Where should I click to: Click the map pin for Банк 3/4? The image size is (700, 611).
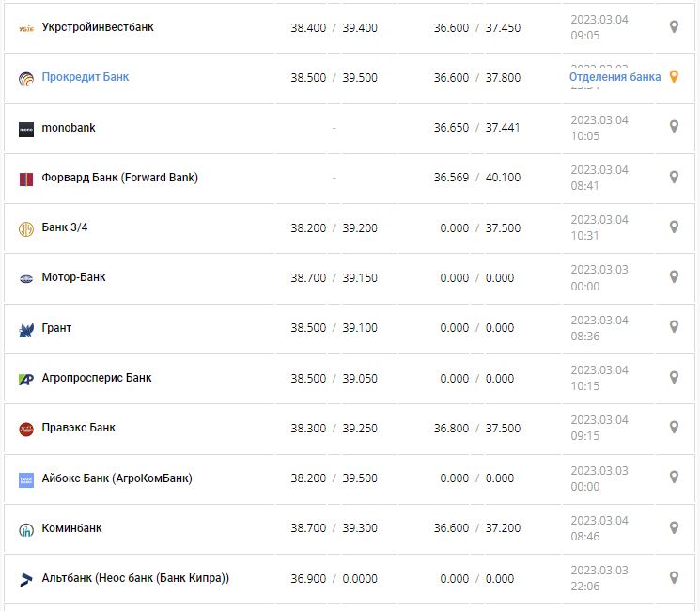674,227
